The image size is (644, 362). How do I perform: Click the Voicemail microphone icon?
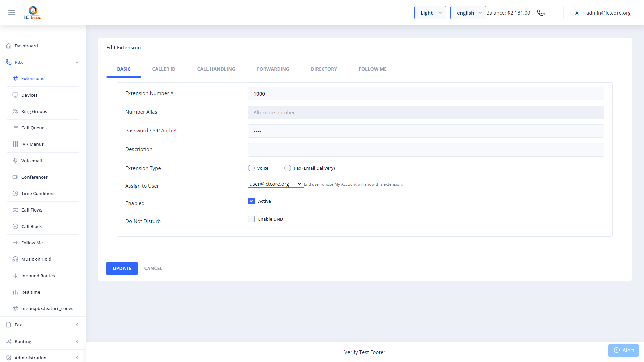(x=15, y=161)
